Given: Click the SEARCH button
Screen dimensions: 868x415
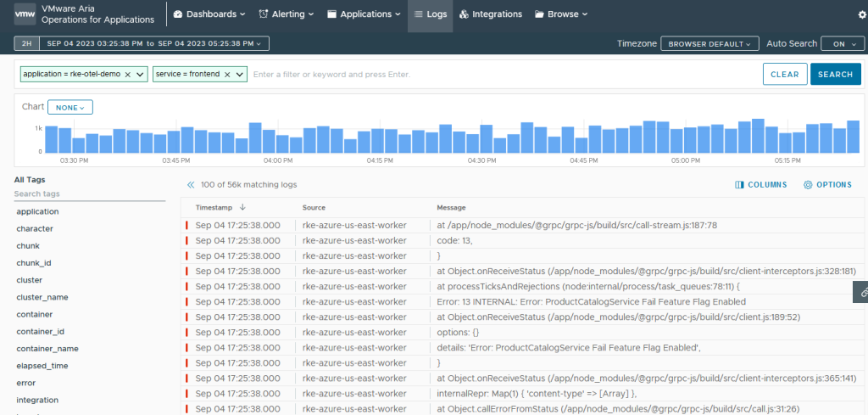Looking at the screenshot, I should 835,75.
